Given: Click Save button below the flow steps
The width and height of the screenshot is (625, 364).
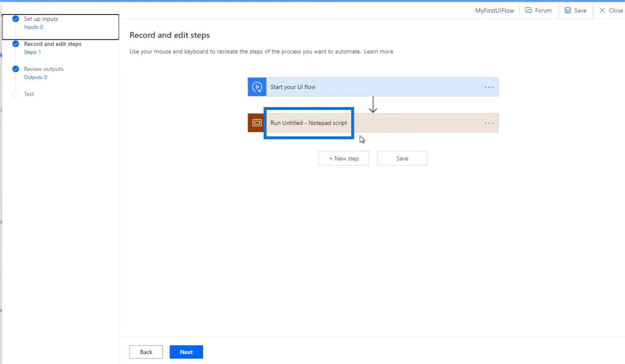Looking at the screenshot, I should pyautogui.click(x=402, y=158).
